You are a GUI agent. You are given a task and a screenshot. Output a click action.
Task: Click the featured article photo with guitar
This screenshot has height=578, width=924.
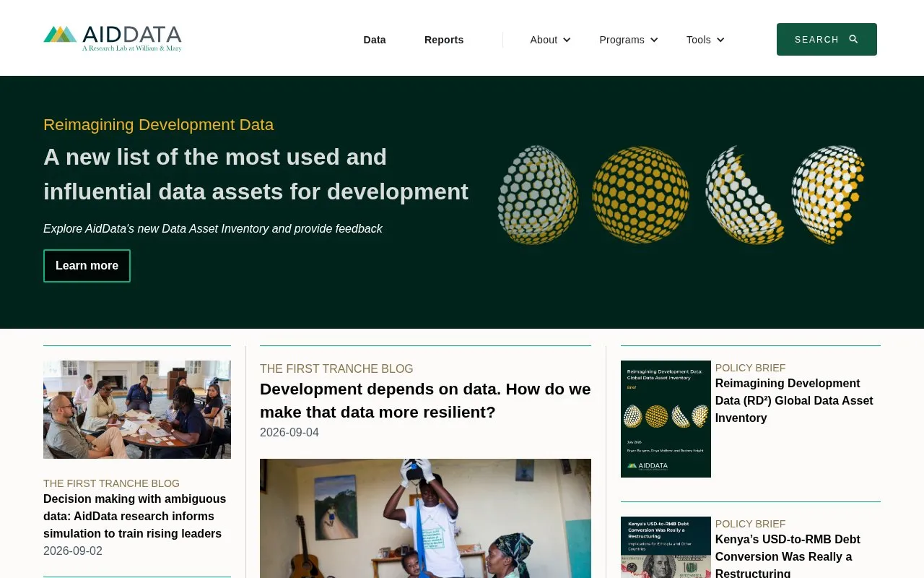coord(425,518)
